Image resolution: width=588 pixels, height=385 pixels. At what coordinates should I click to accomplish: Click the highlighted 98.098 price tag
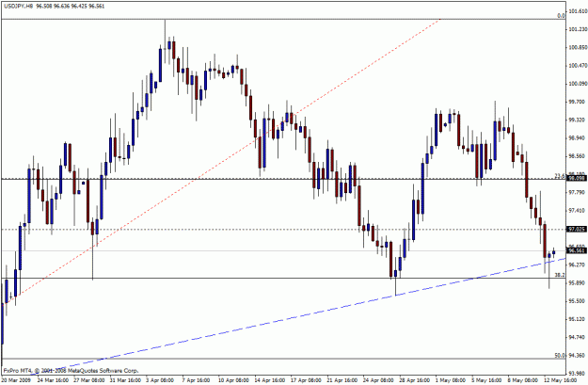pyautogui.click(x=577, y=179)
